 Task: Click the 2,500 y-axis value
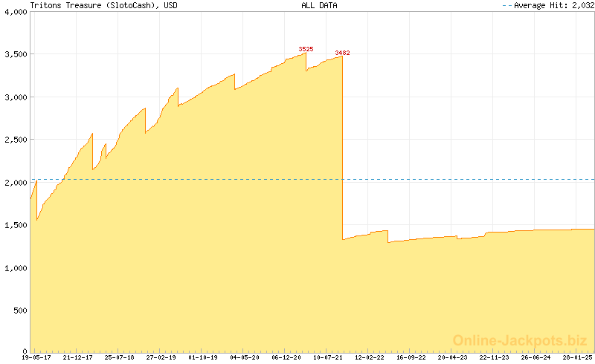pos(15,140)
